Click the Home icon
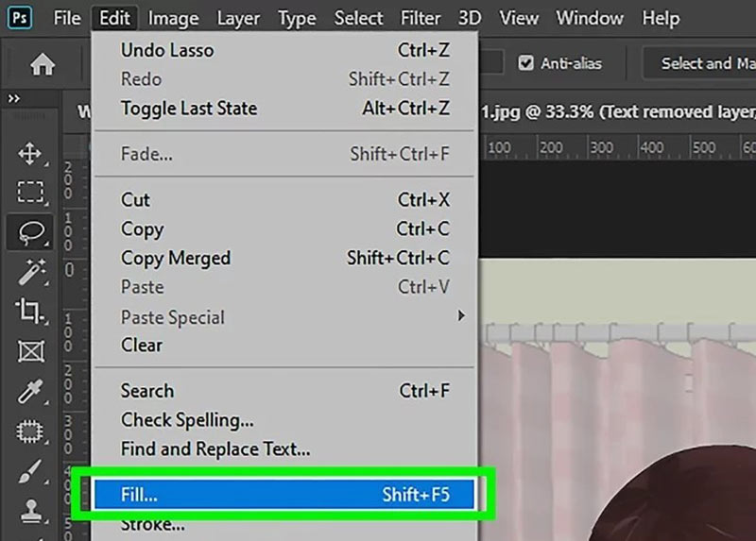Image resolution: width=756 pixels, height=541 pixels. 43,64
